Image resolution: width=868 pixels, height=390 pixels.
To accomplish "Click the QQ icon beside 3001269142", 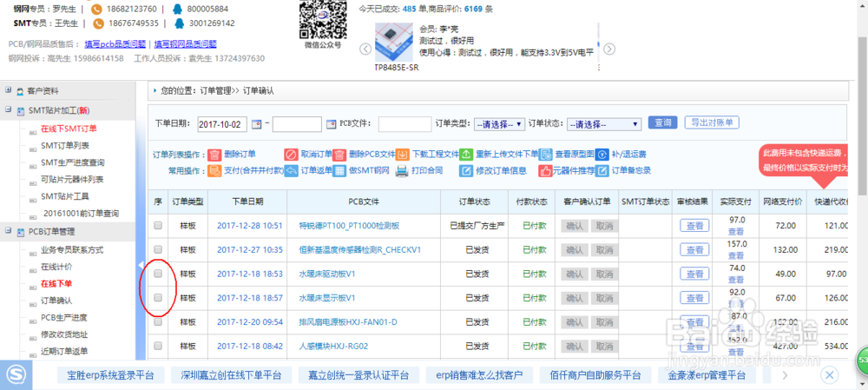I will coord(179,23).
